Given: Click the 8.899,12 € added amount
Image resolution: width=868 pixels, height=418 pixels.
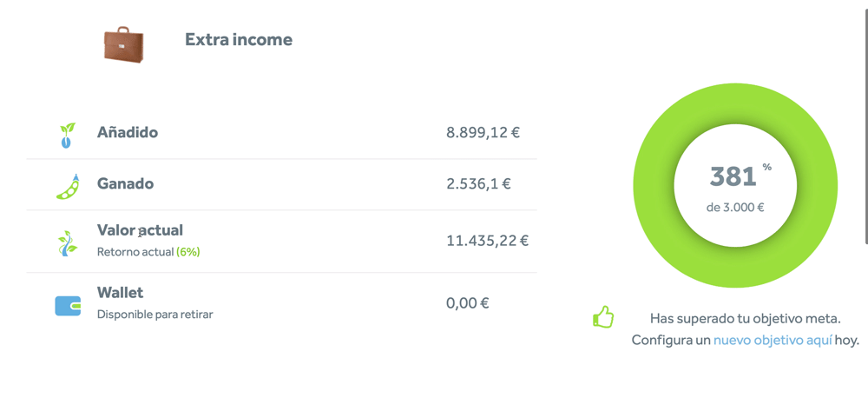Looking at the screenshot, I should [x=483, y=132].
